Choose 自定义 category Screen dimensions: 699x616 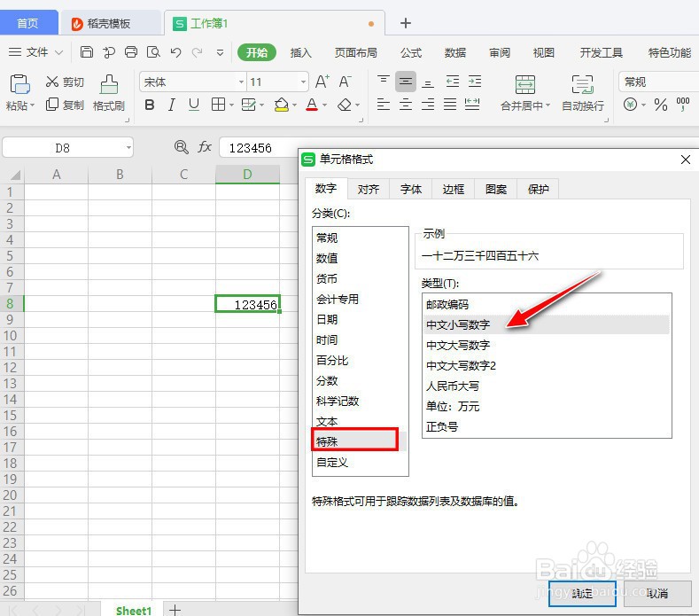pos(360,462)
